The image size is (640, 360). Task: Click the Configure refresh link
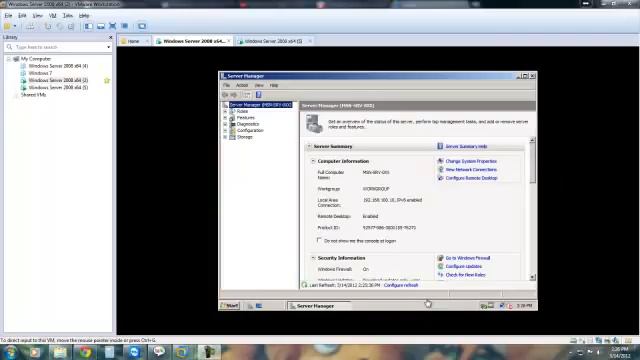[401, 285]
